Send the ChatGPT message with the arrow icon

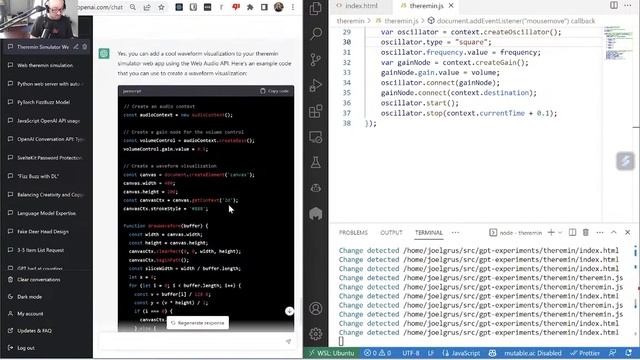pos(289,341)
